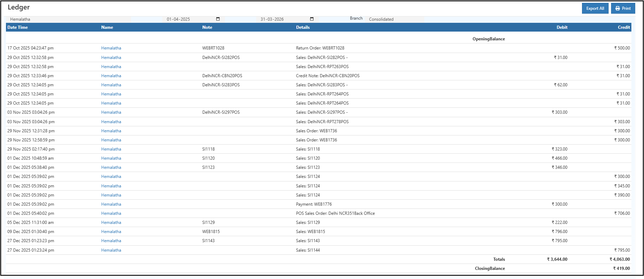Click credit amount ₹ 390.00

tap(622, 195)
